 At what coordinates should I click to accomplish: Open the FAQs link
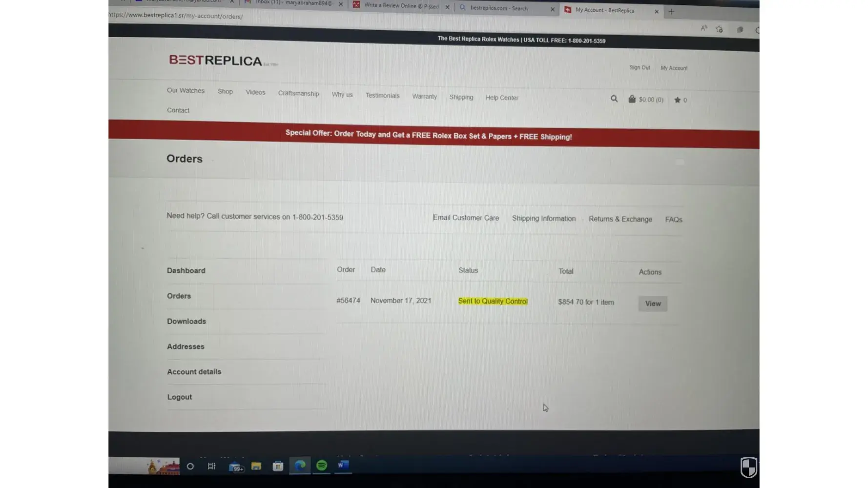[x=674, y=220]
